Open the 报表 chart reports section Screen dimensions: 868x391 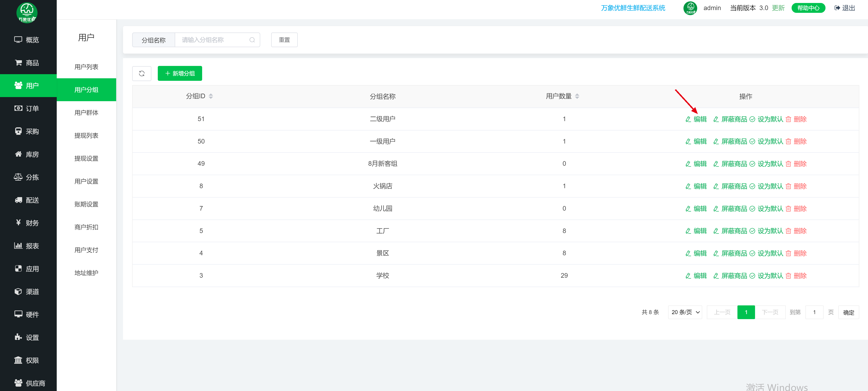click(18, 246)
